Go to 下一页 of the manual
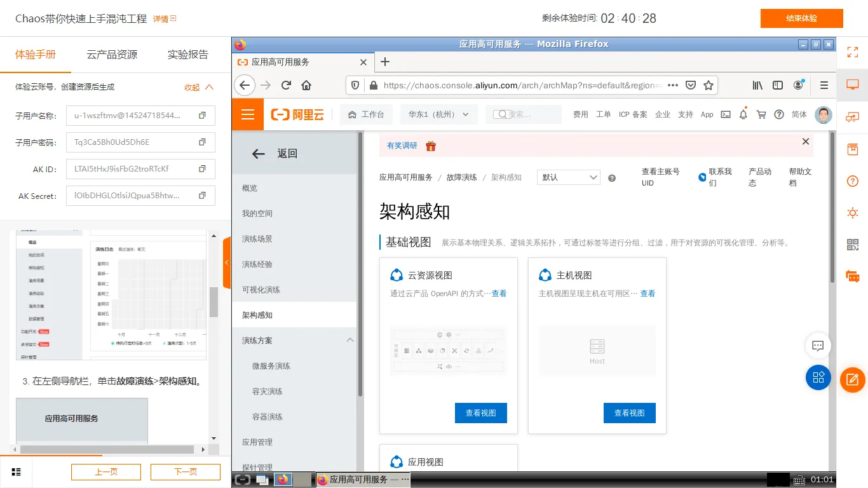This screenshot has width=868, height=488. pyautogui.click(x=186, y=472)
